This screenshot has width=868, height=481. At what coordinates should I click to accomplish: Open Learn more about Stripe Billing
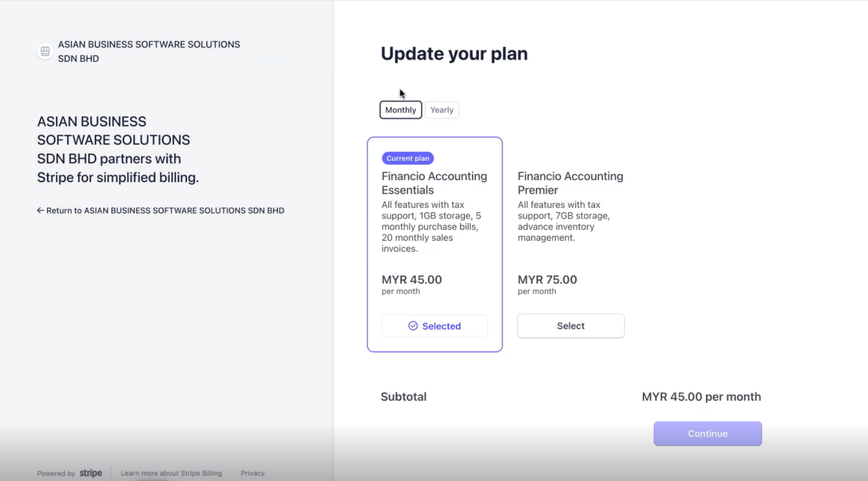click(x=171, y=473)
